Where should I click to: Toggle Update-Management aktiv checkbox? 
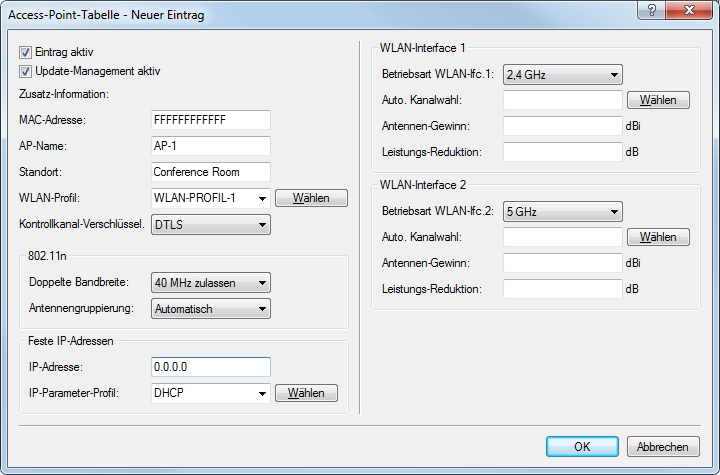26,71
